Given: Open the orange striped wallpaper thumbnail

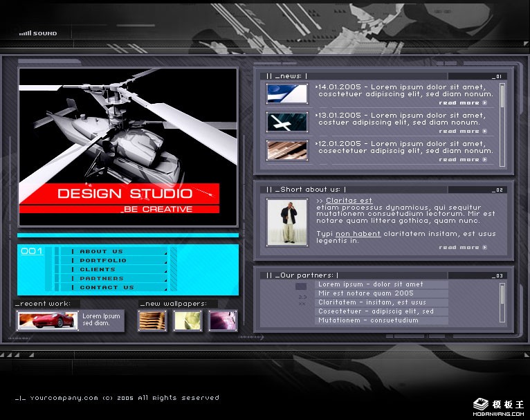Looking at the screenshot, I should point(152,320).
